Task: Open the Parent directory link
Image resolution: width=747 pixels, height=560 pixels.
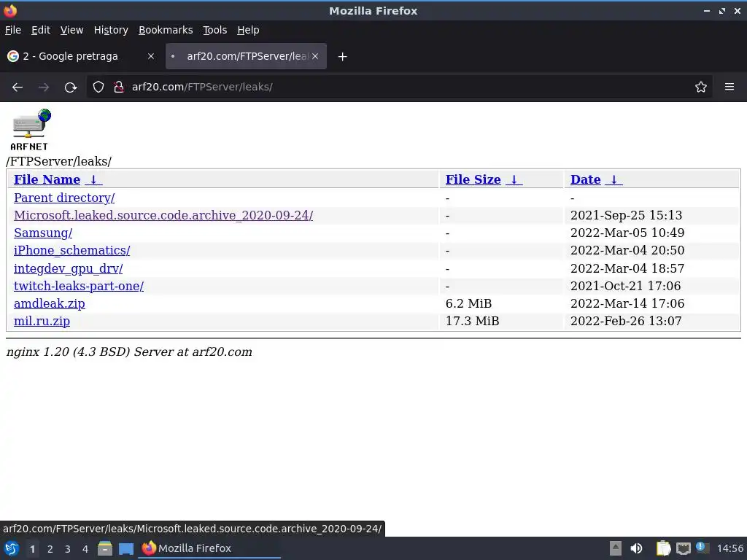Action: (64, 198)
